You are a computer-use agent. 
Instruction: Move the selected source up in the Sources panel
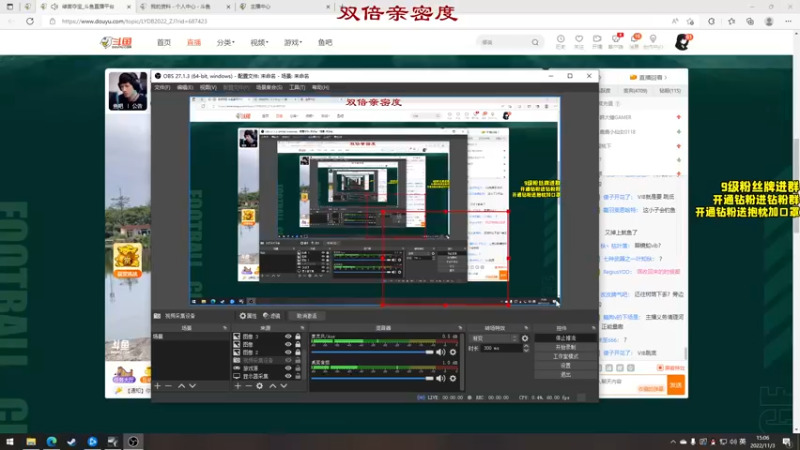[x=272, y=386]
